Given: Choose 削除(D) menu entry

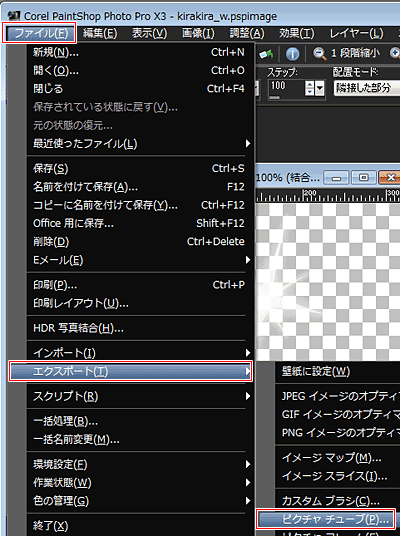Looking at the screenshot, I should click(x=139, y=242).
